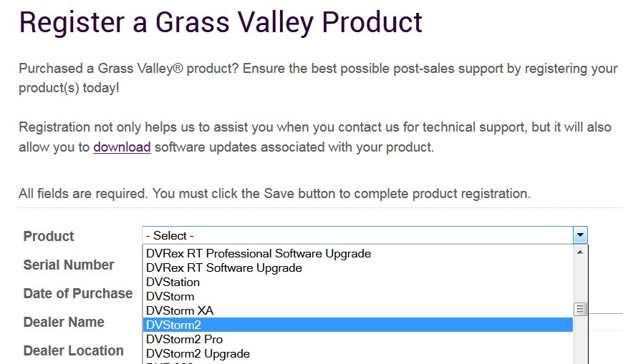The image size is (623, 364).
Task: Click the Serial Number label
Action: pos(69,265)
